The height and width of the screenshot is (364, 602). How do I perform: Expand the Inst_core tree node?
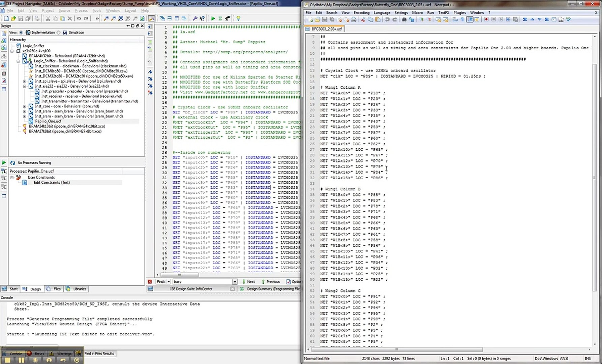(x=25, y=106)
